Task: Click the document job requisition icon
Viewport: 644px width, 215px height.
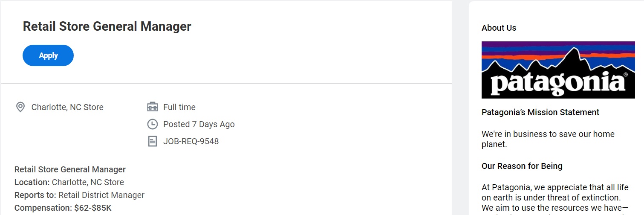Action: pos(152,141)
